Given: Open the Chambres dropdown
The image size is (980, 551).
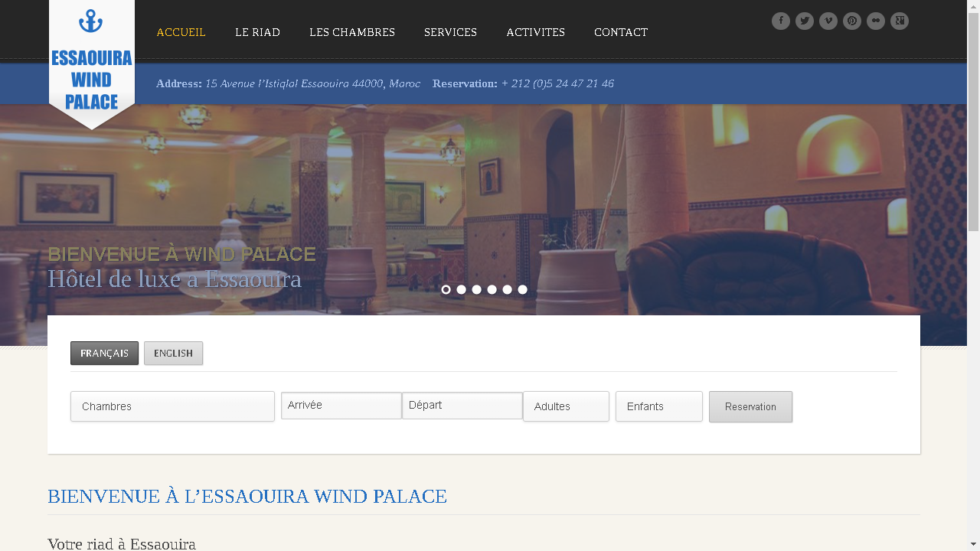Looking at the screenshot, I should pos(172,406).
